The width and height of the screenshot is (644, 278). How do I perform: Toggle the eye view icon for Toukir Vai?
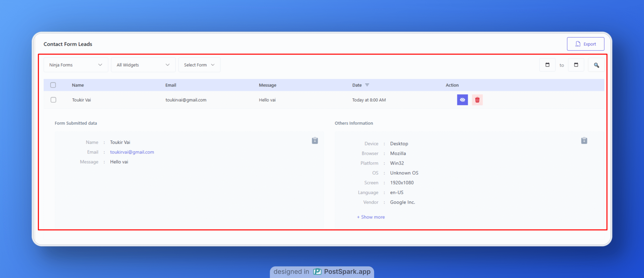tap(462, 100)
